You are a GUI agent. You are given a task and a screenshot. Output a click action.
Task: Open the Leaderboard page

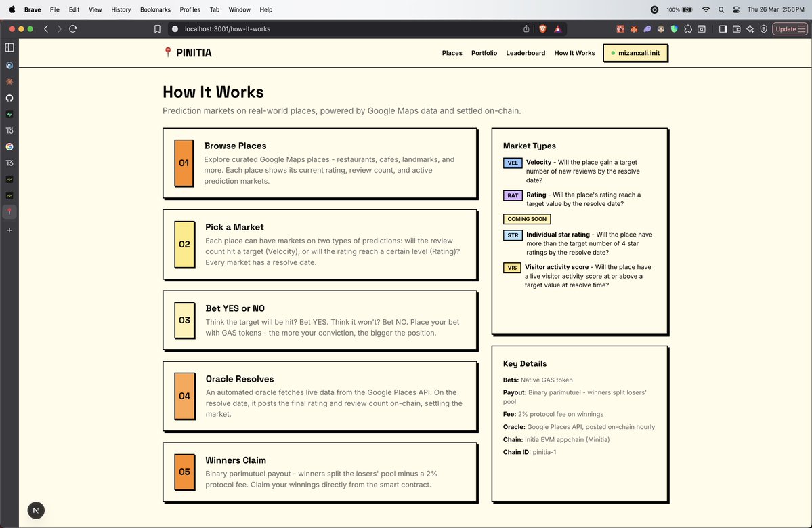click(526, 53)
